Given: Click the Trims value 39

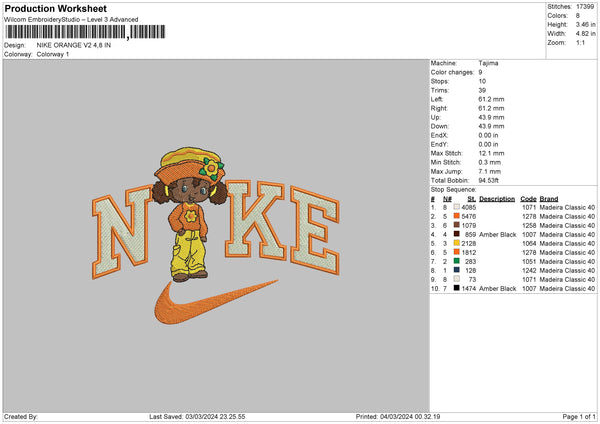Looking at the screenshot, I should tap(482, 90).
